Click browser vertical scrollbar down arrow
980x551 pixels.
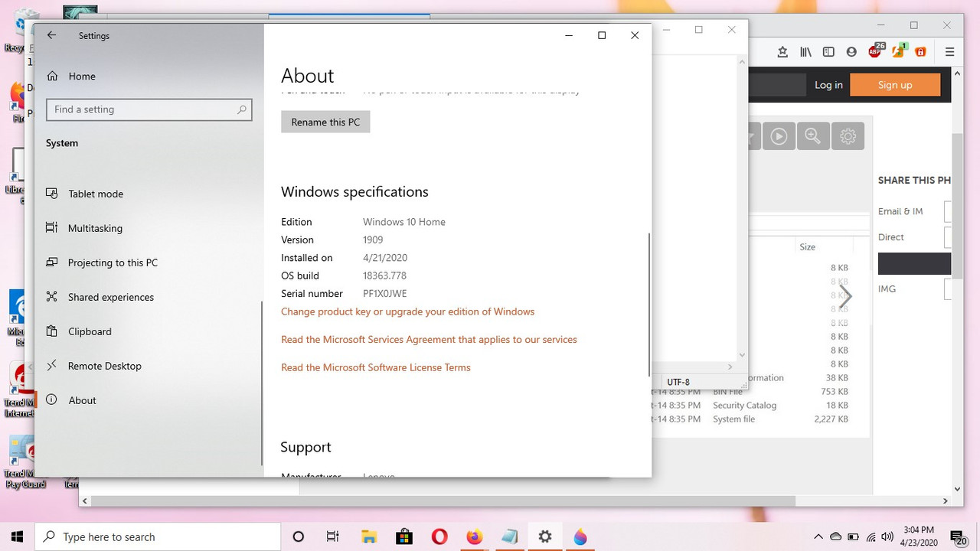(957, 488)
